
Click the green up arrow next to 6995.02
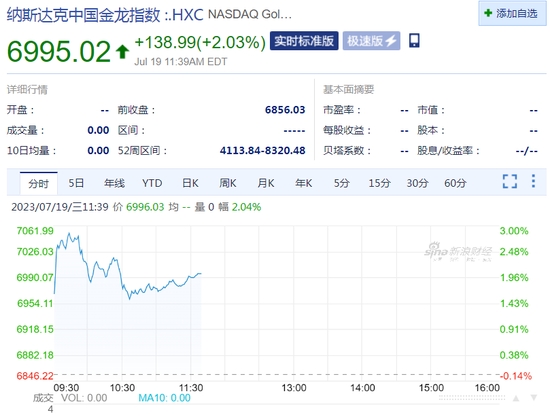click(122, 51)
